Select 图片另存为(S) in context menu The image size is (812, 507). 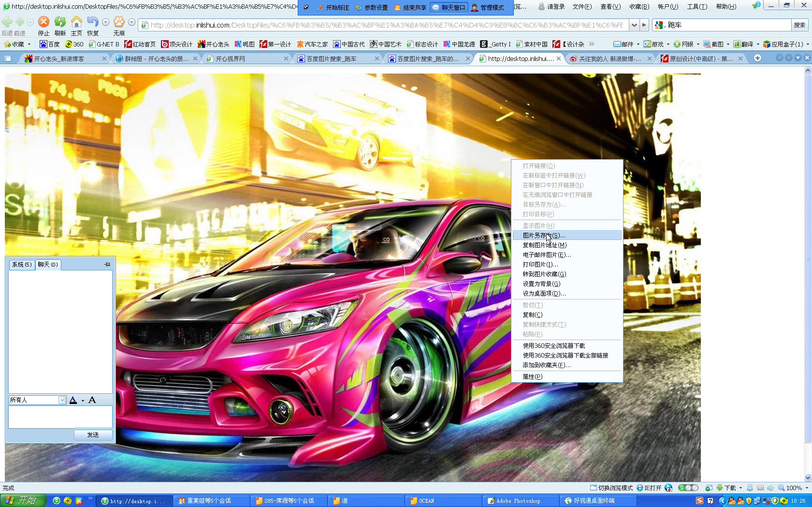click(x=566, y=235)
